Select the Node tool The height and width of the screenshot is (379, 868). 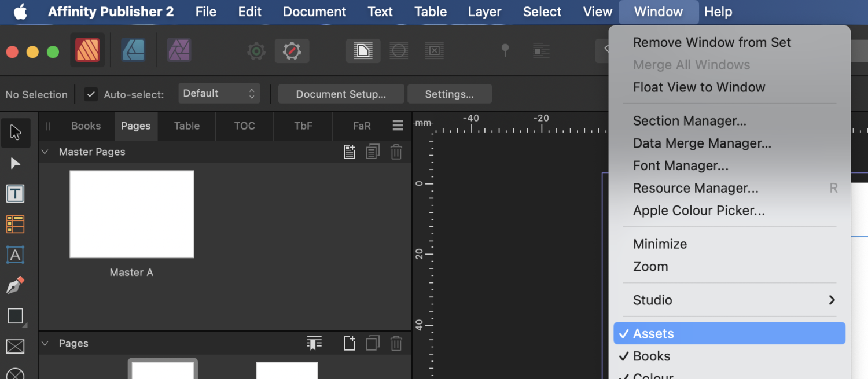(x=16, y=164)
